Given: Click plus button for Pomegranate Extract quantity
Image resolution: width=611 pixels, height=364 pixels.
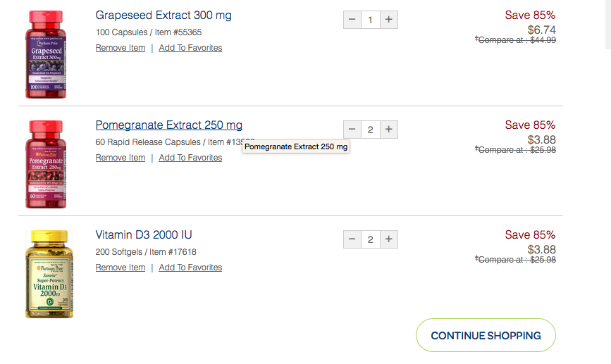Looking at the screenshot, I should [389, 130].
